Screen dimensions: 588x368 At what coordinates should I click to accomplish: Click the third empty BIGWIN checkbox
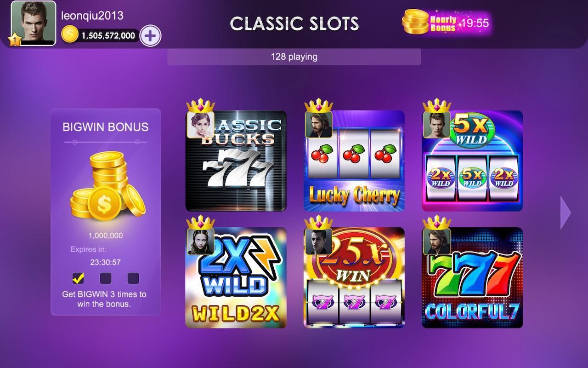(x=133, y=278)
